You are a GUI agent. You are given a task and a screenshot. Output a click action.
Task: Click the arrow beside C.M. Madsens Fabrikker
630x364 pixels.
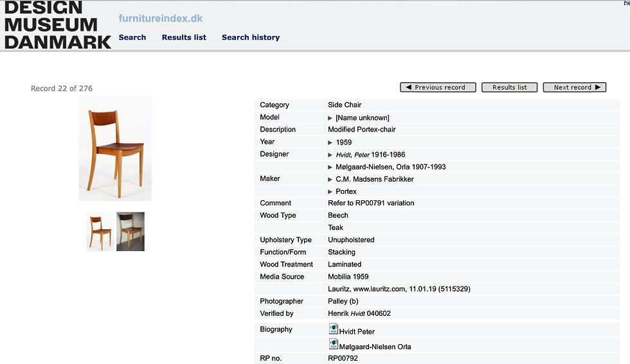(330, 179)
